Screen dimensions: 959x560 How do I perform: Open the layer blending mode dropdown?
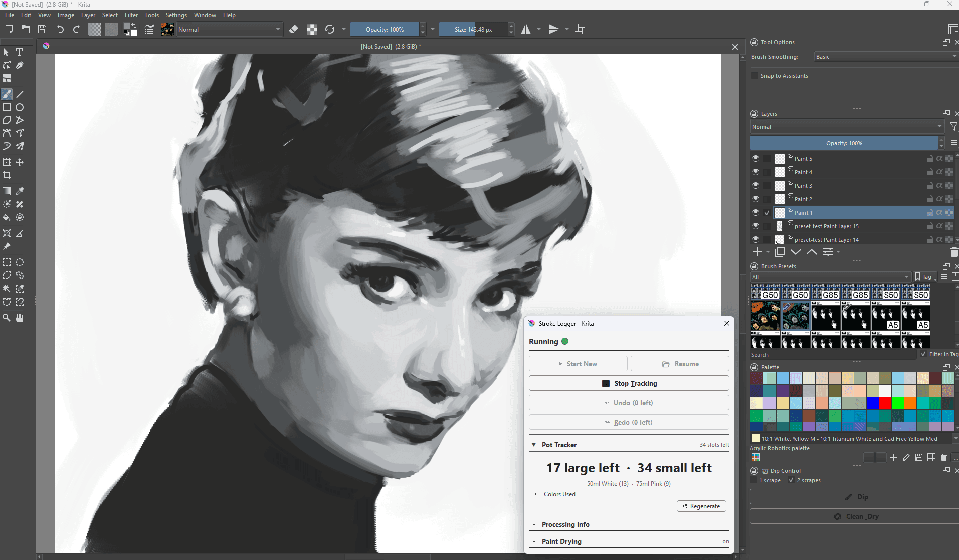847,127
